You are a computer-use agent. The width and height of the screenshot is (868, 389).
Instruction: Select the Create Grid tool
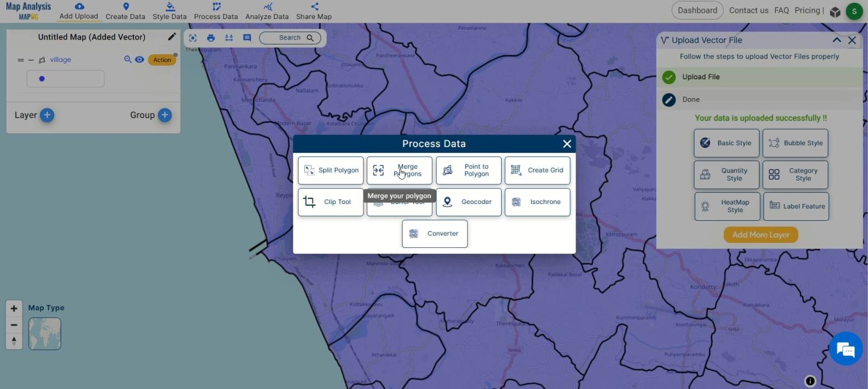point(538,170)
